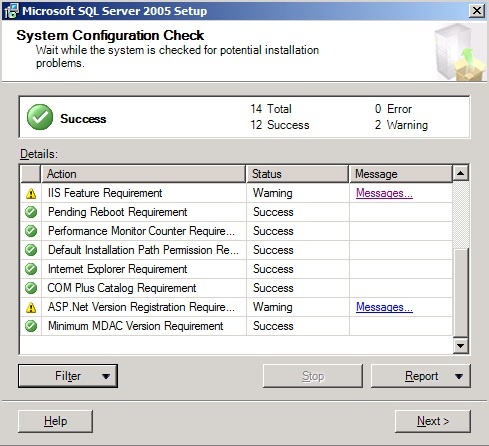Click the '0 Error' summary text
Screen dimensions: 489x446
393,109
